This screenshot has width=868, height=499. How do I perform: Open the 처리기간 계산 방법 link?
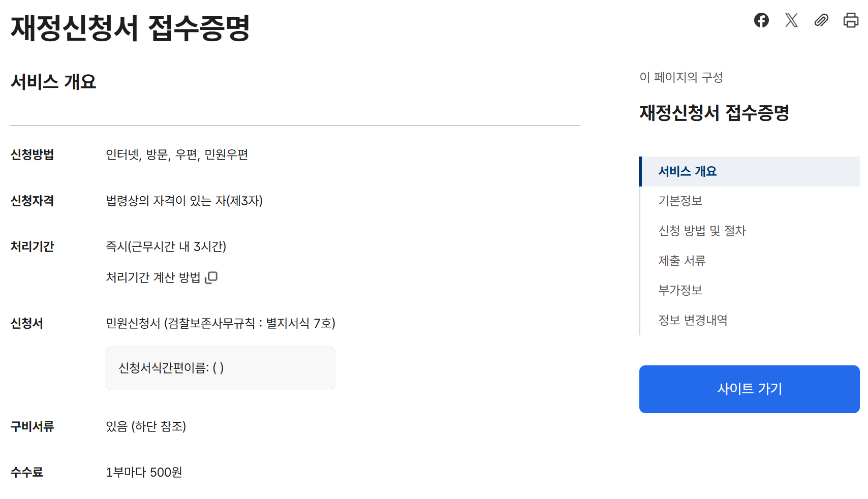[153, 277]
